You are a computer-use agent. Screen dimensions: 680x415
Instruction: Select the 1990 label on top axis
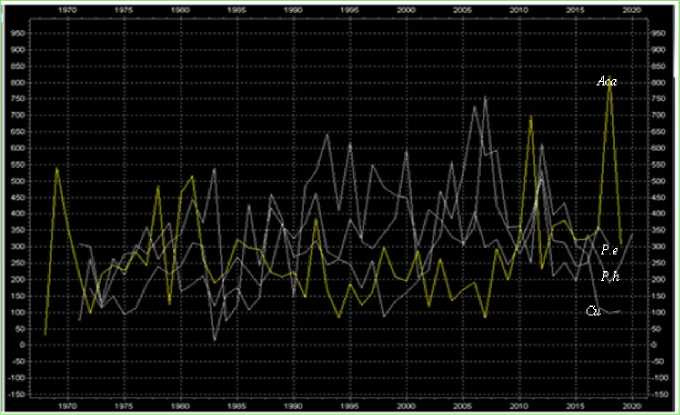tap(293, 10)
